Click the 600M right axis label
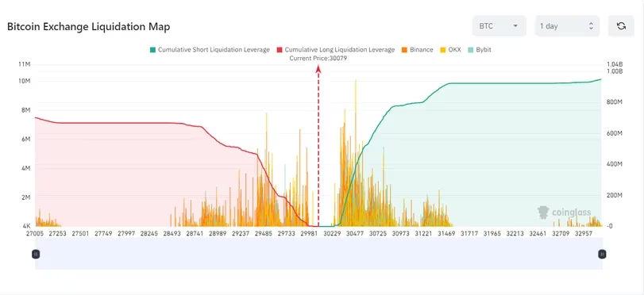Image resolution: width=644 pixels, height=295 pixels. pyautogui.click(x=615, y=133)
